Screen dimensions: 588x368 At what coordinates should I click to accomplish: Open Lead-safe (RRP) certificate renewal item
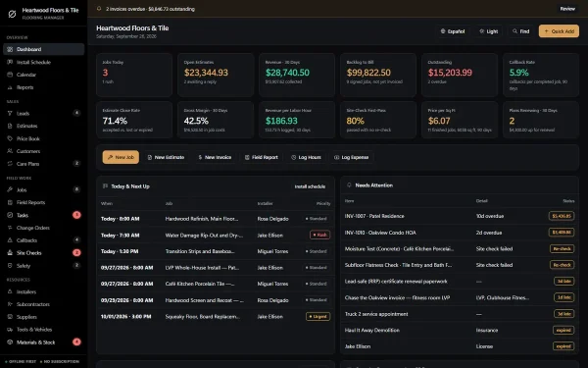pos(460,282)
